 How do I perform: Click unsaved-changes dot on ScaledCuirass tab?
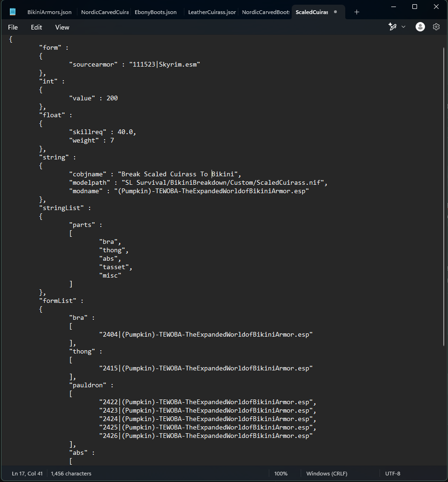pos(335,12)
